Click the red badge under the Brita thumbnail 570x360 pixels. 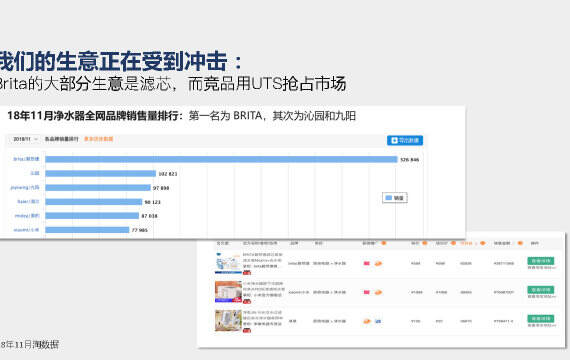(x=247, y=272)
